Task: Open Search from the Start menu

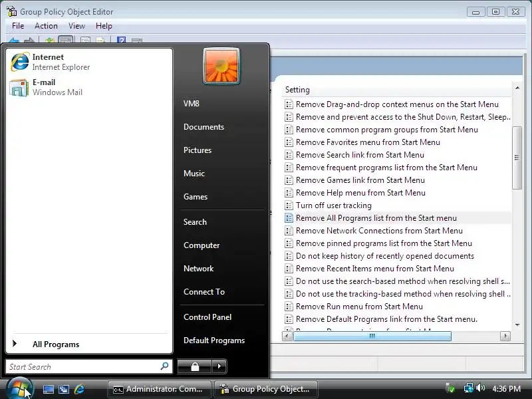Action: [x=195, y=222]
